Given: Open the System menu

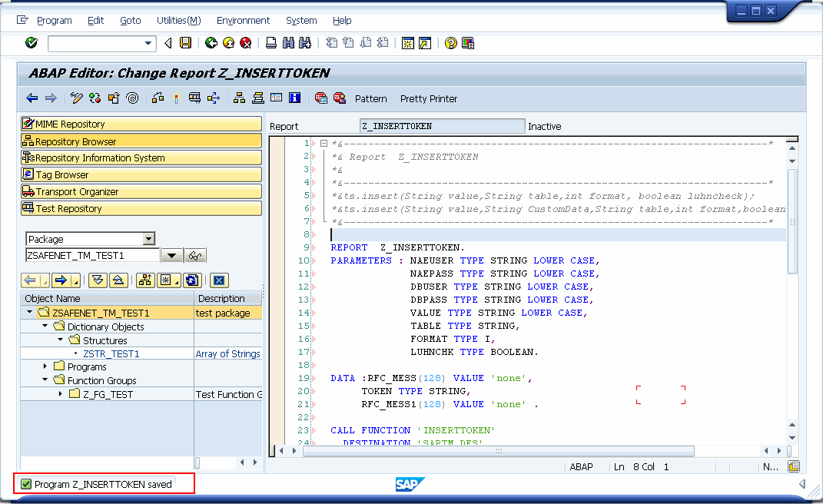Looking at the screenshot, I should pyautogui.click(x=301, y=21).
